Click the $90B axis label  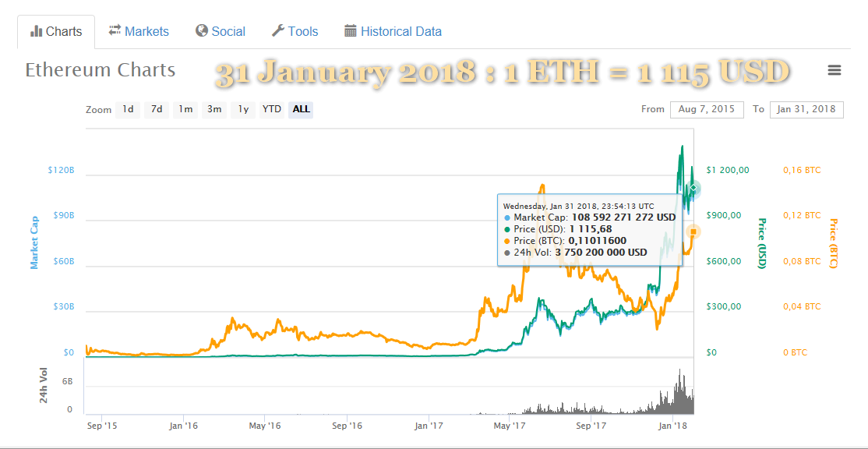pyautogui.click(x=62, y=215)
